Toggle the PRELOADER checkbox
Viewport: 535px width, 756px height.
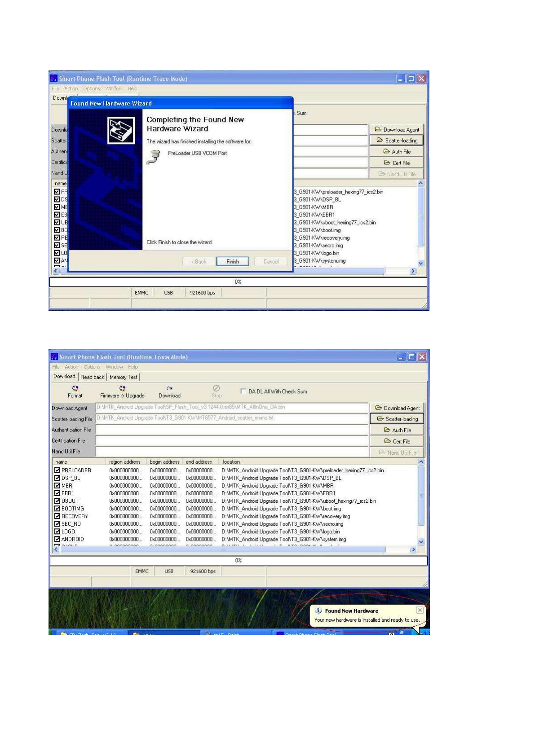(57, 470)
